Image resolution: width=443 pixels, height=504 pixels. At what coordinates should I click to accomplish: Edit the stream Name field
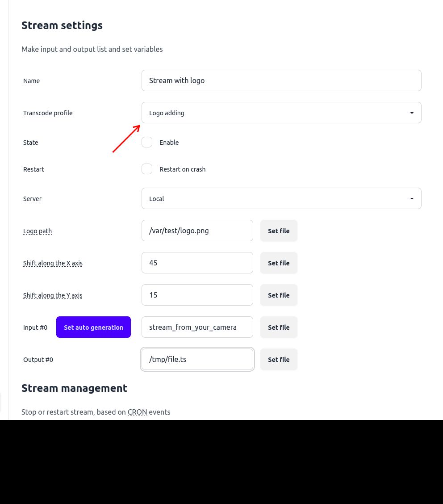point(281,80)
